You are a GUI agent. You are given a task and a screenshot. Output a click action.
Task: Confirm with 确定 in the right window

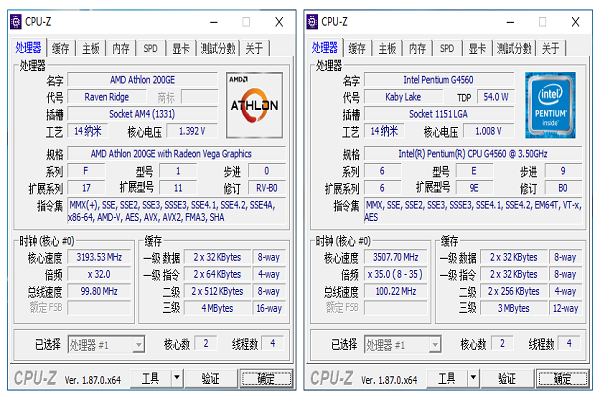563,379
